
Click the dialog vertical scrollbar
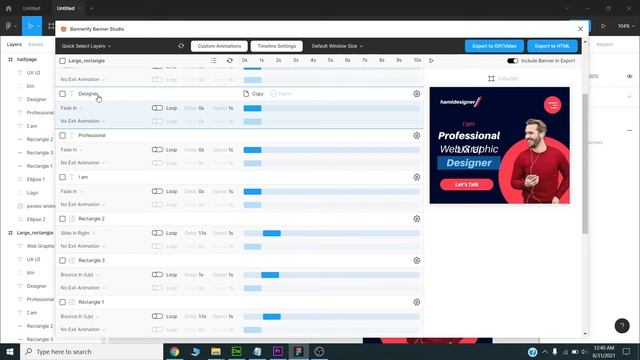click(x=585, y=163)
